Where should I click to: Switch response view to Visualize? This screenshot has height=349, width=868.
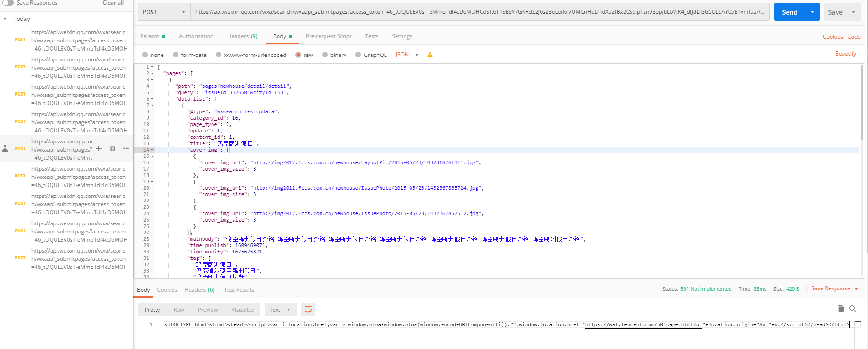243,309
